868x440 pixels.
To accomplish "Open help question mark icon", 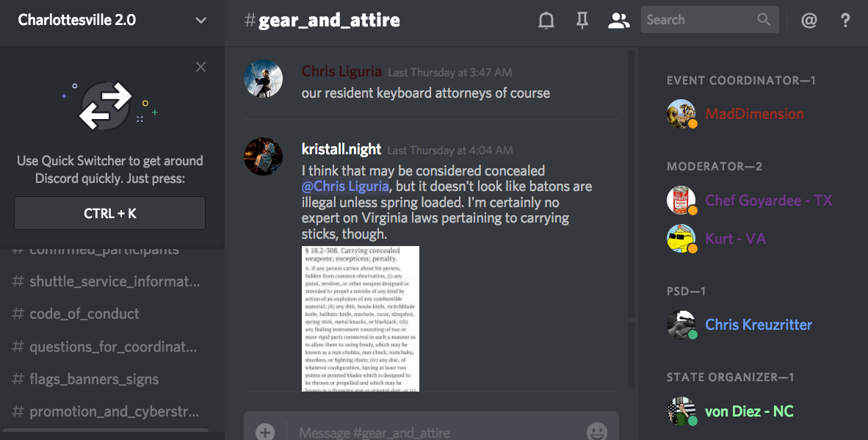I will click(x=845, y=21).
